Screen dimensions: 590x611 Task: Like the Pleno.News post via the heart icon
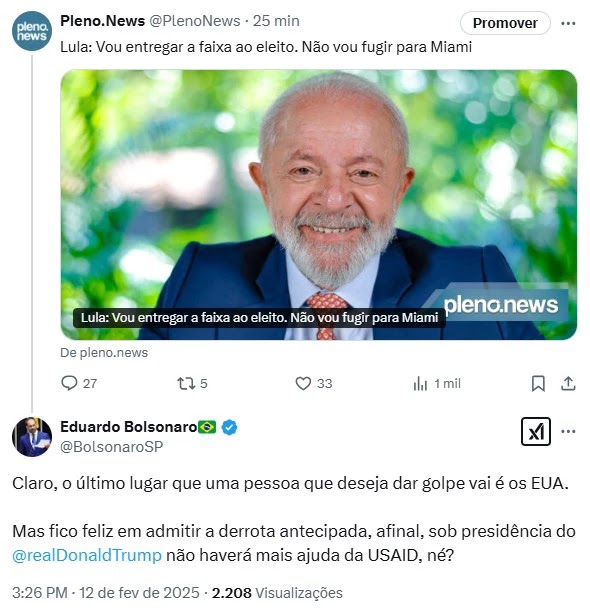[x=303, y=383]
